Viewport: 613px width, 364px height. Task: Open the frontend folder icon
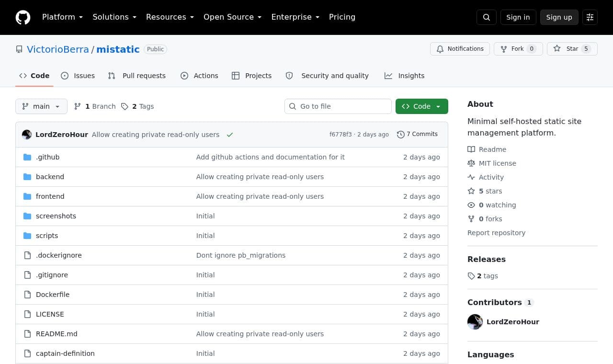click(27, 196)
